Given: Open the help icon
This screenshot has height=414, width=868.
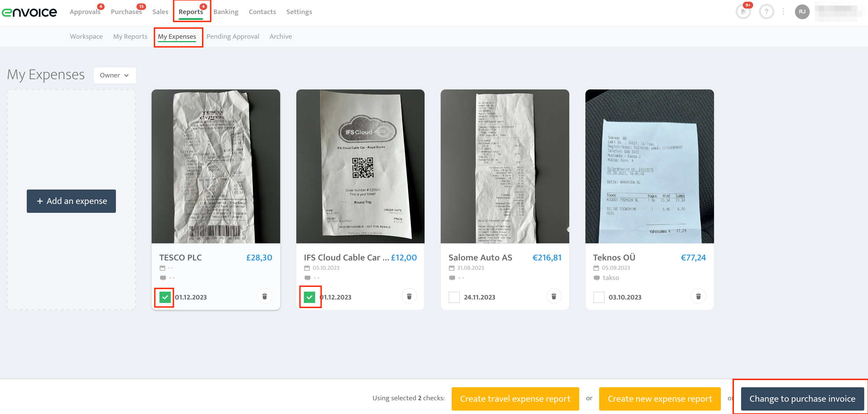Looking at the screenshot, I should coord(766,11).
